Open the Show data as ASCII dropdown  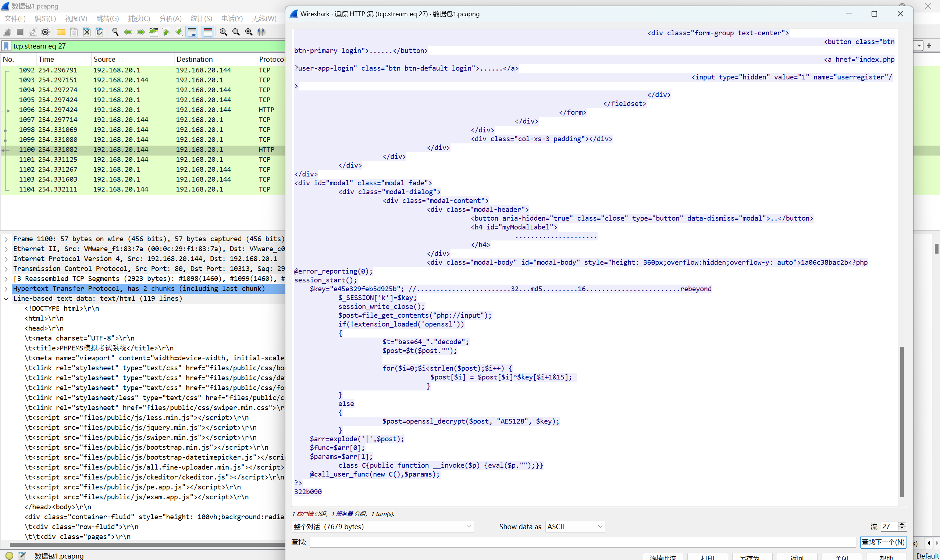pos(575,527)
